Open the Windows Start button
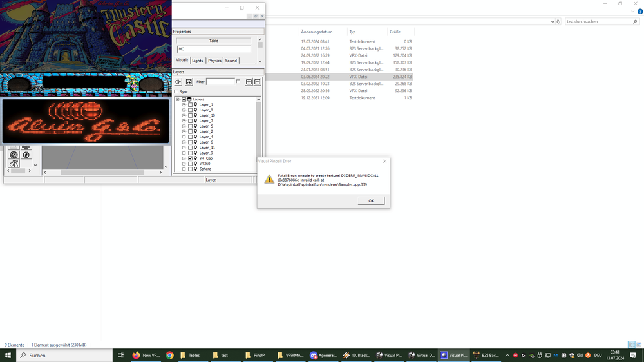The height and width of the screenshot is (362, 644). (8, 355)
